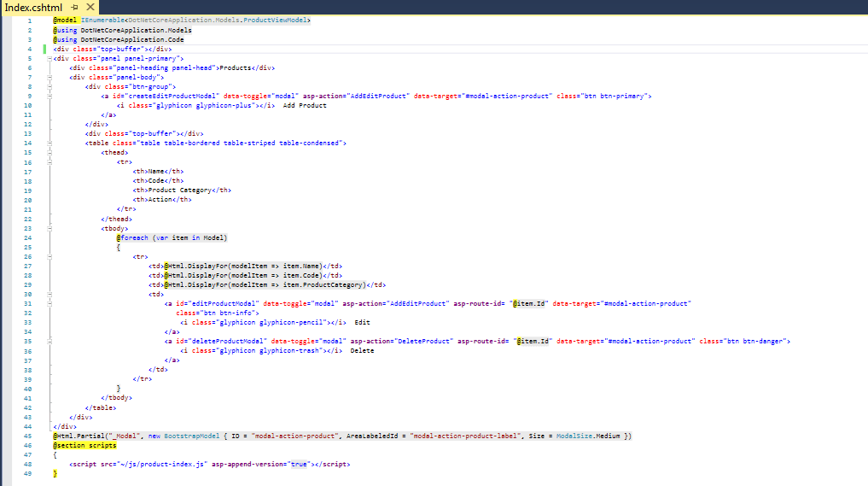Collapse the editProductModal anchor on line 31
The width and height of the screenshot is (868, 486).
tap(50, 304)
